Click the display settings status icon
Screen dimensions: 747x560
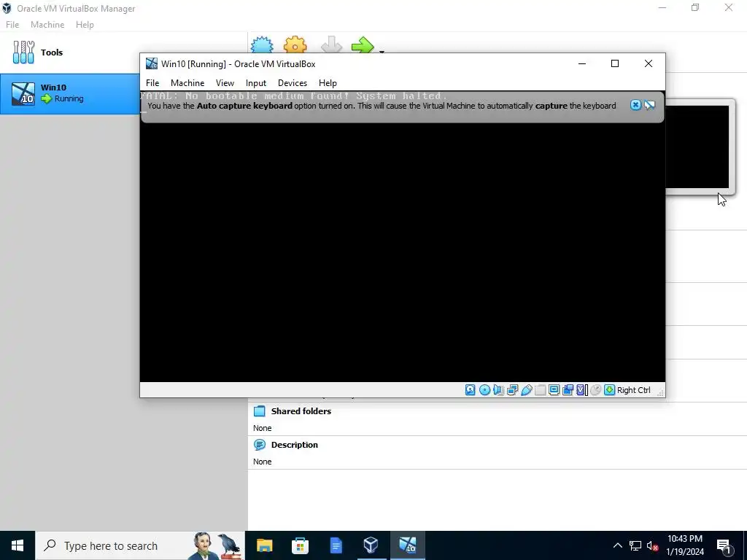[554, 390]
